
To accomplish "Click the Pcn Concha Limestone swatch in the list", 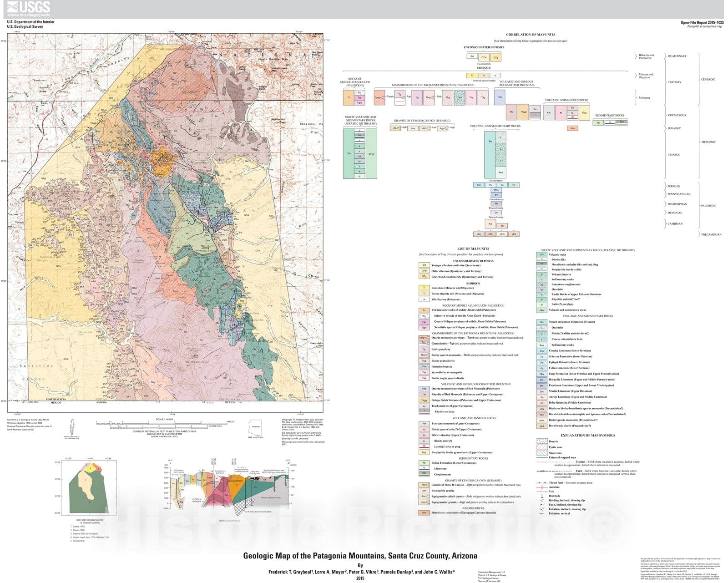I will pos(541,351).
